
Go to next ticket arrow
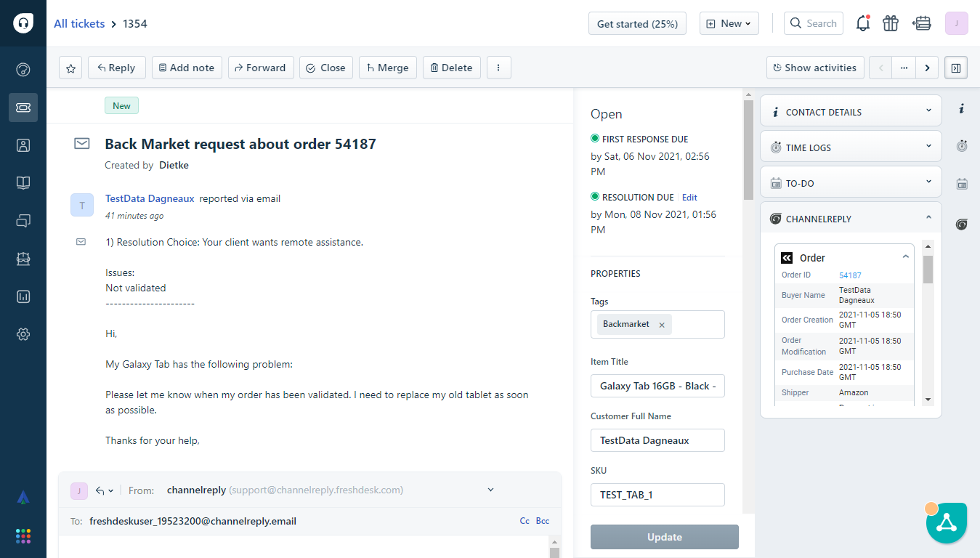927,68
